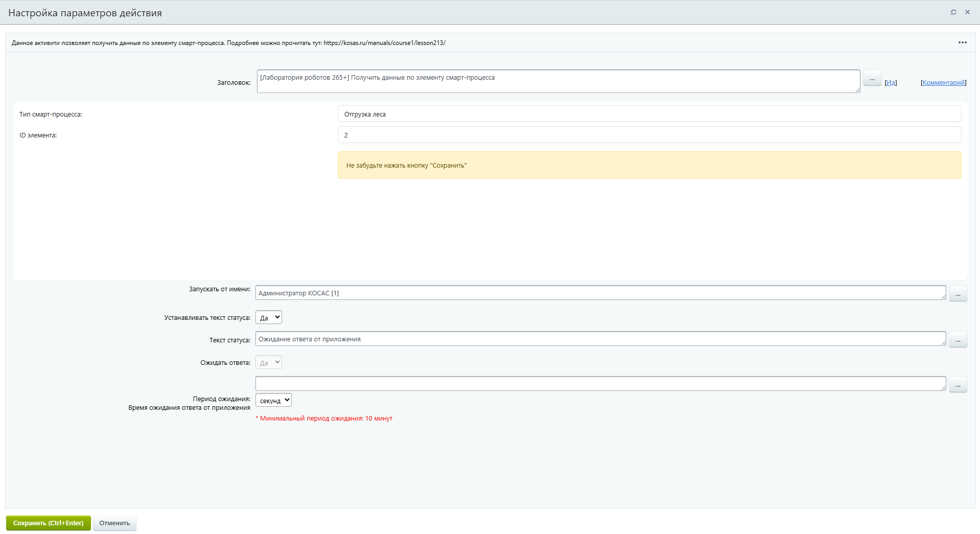Open user picker next to Запускать от имени
This screenshot has height=534, width=980.
[958, 294]
